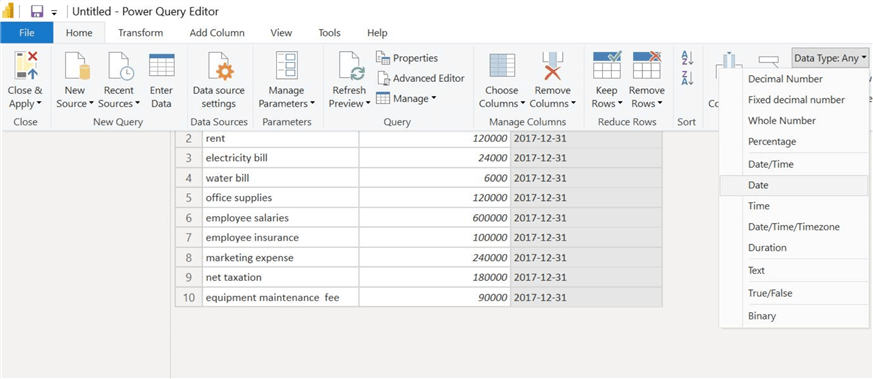Open the File tab
The height and width of the screenshot is (379, 873).
27,33
